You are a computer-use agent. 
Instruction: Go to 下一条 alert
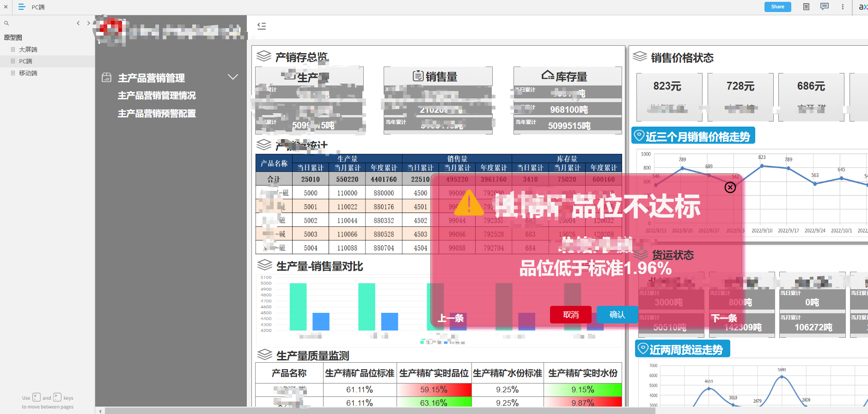click(x=724, y=318)
